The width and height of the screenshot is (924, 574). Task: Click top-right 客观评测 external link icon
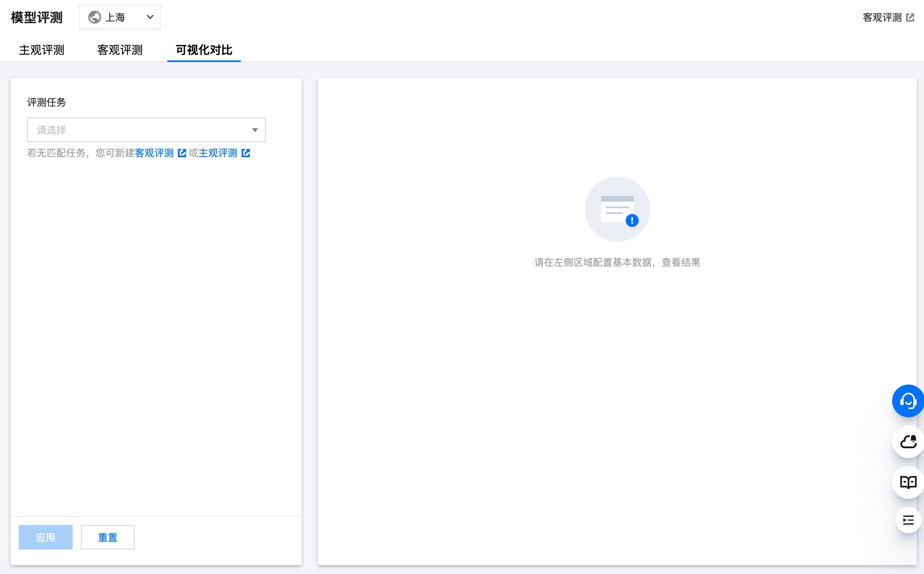pos(910,18)
